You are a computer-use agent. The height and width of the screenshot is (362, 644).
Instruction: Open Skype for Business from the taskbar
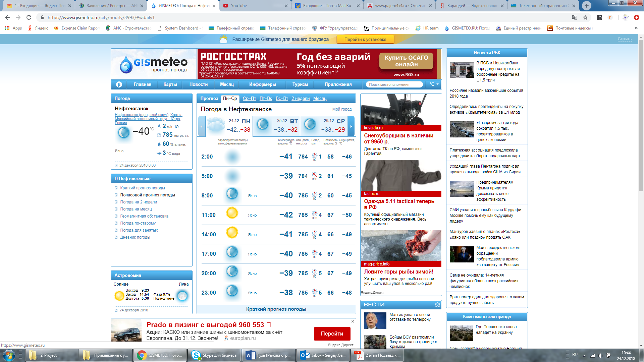tap(215, 355)
